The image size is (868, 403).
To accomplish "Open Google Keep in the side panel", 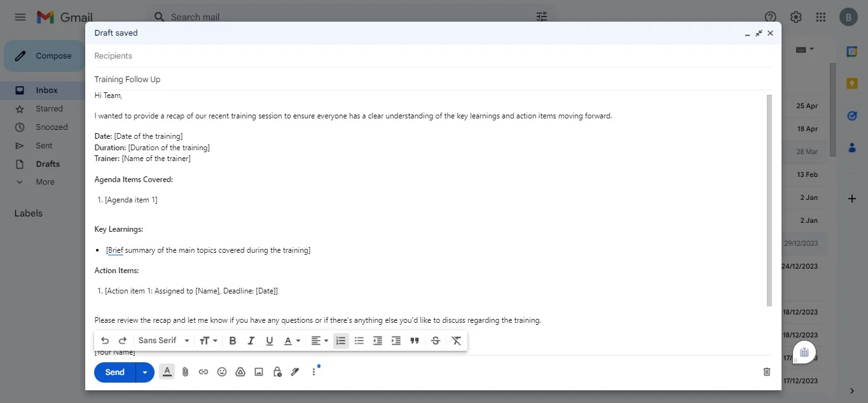I will point(851,83).
